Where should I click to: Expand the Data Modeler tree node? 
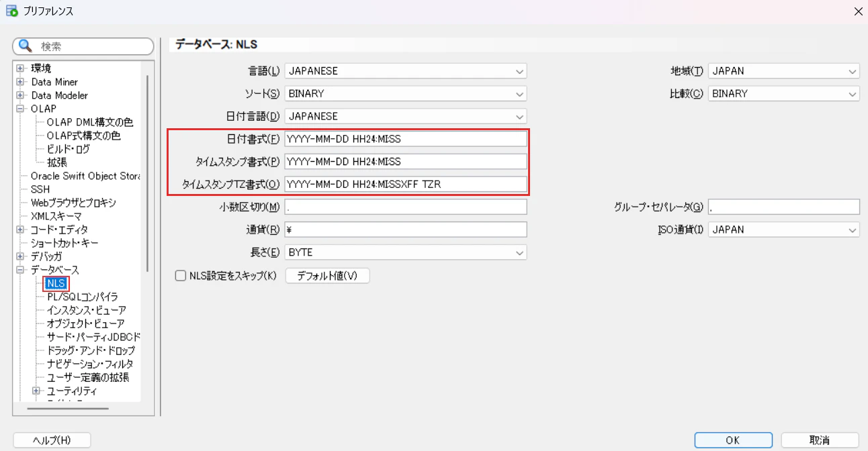(x=20, y=95)
